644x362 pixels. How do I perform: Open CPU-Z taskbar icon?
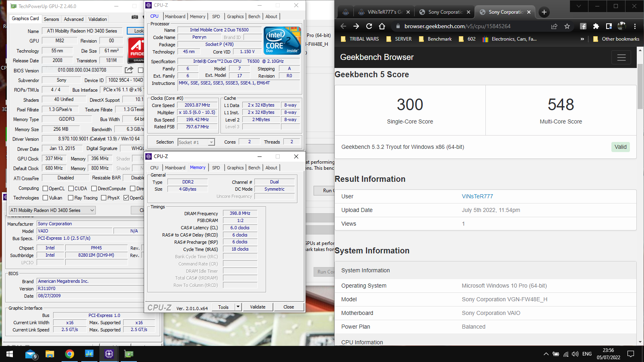pyautogui.click(x=109, y=354)
